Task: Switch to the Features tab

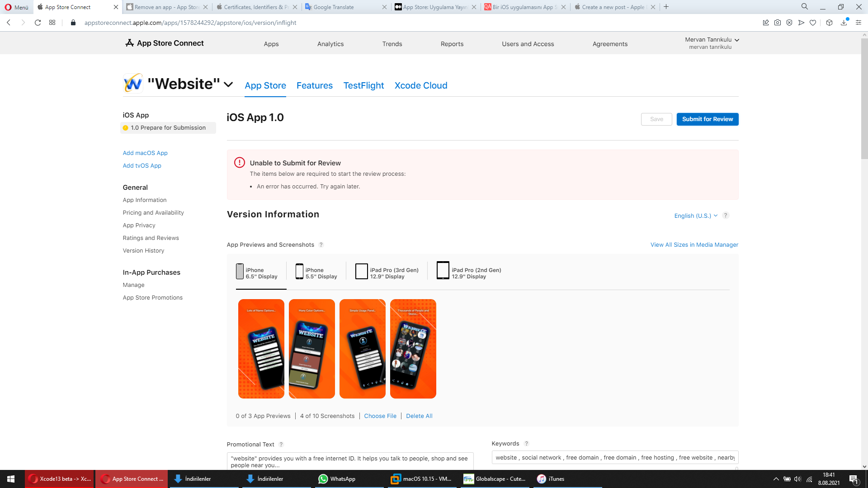Action: pos(315,85)
